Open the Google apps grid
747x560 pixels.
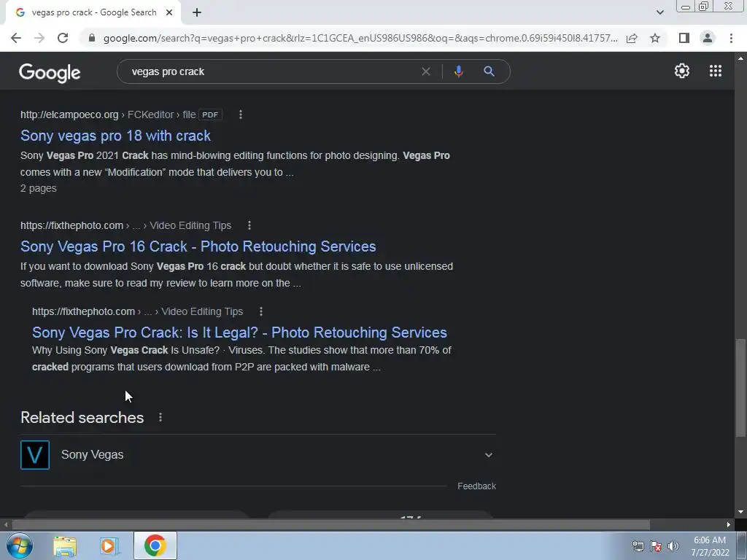tap(716, 71)
